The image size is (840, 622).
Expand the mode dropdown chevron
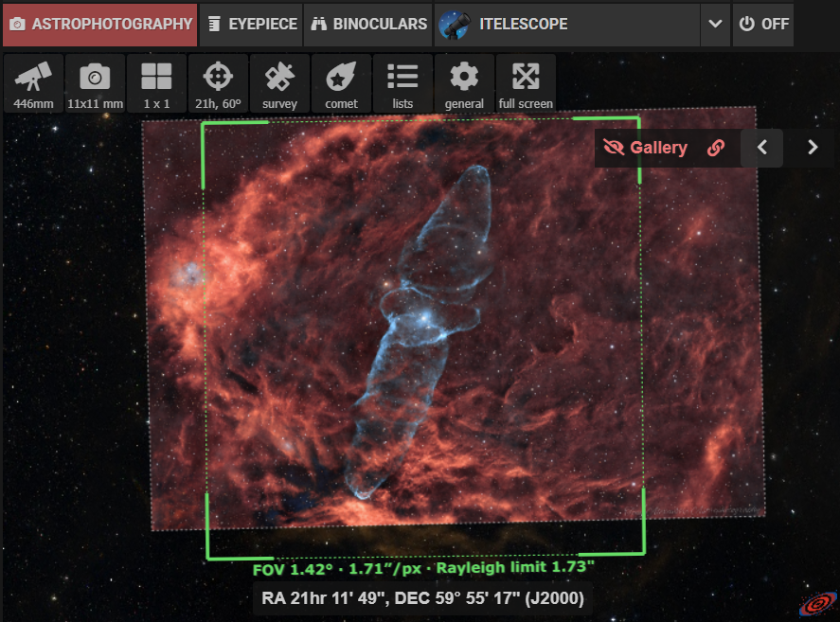click(x=715, y=24)
